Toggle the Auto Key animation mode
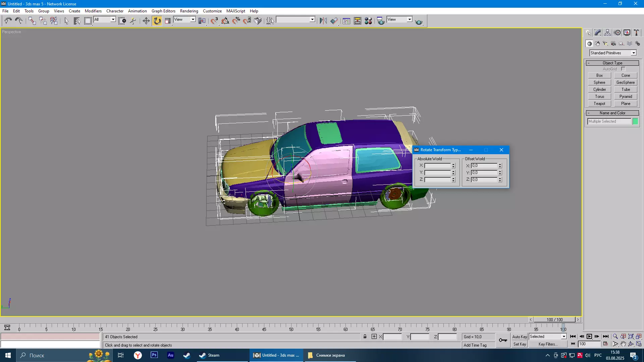This screenshot has height=362, width=644. pyautogui.click(x=519, y=337)
